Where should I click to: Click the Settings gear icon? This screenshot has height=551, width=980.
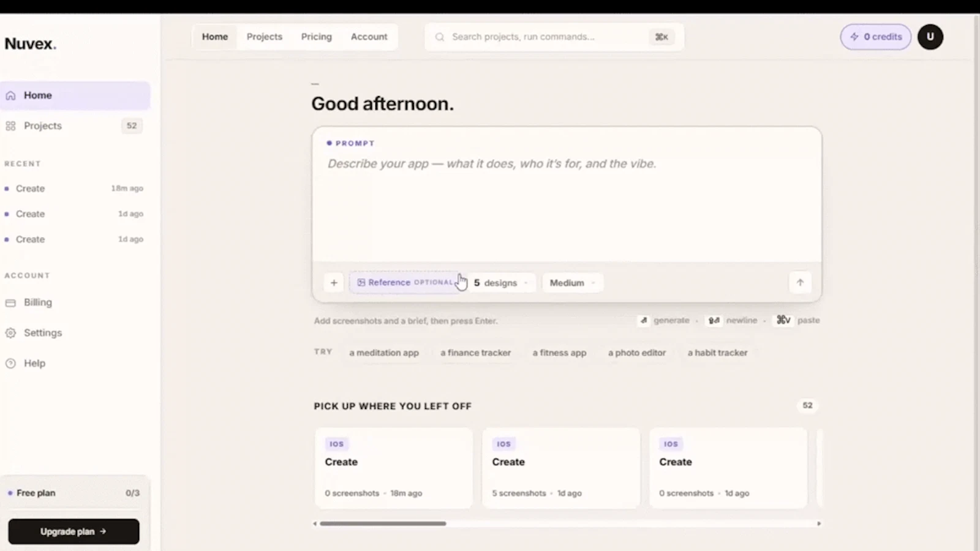10,333
